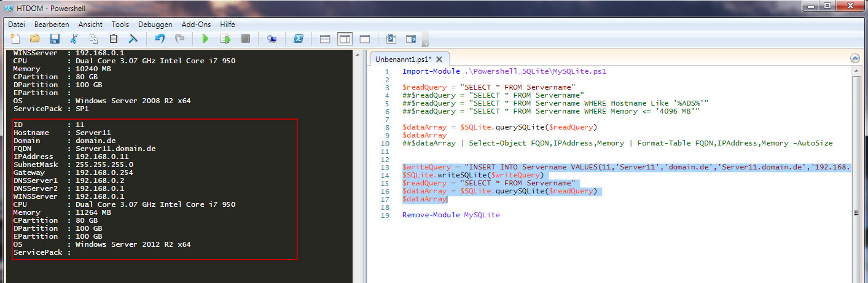
Task: Clear the output pane icon
Action: click(132, 39)
